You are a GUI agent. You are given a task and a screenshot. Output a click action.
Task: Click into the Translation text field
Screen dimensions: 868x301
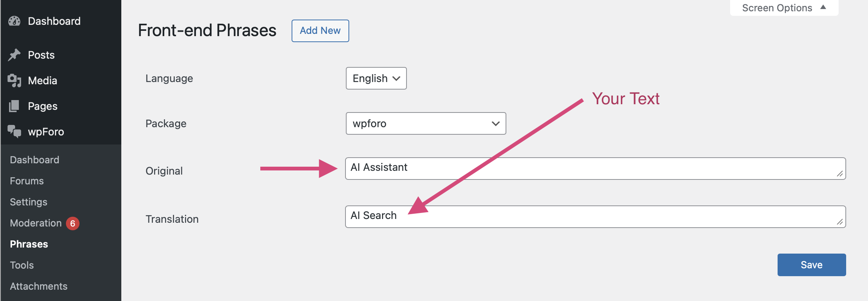(x=595, y=217)
